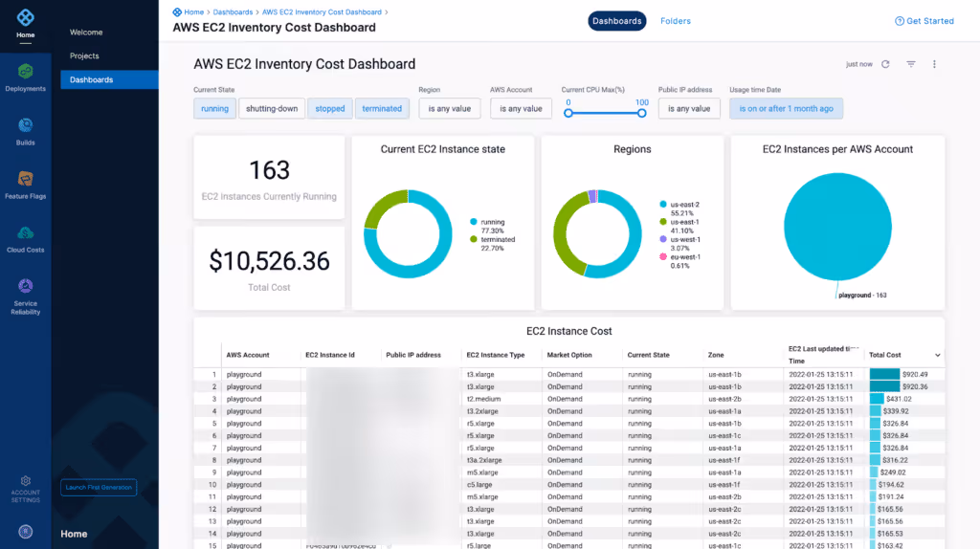The width and height of the screenshot is (980, 549).
Task: Click the $10,526.36 Total Cost tile
Action: (x=269, y=269)
